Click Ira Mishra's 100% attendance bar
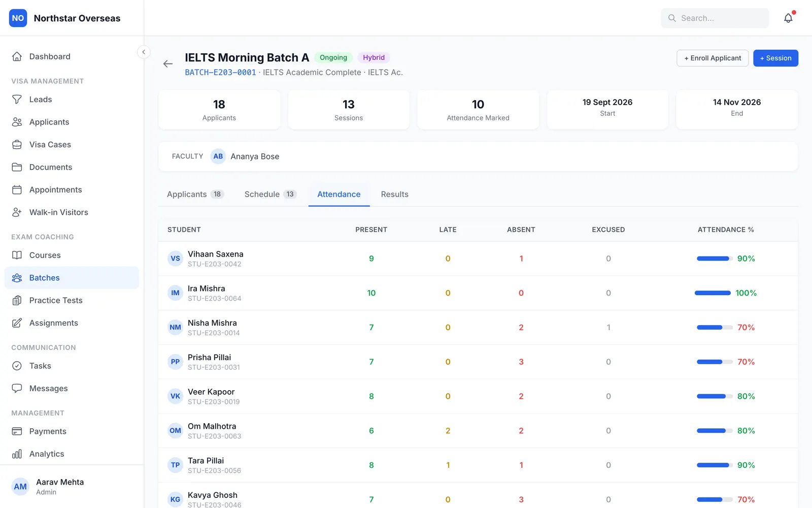Image resolution: width=812 pixels, height=508 pixels. [x=713, y=293]
